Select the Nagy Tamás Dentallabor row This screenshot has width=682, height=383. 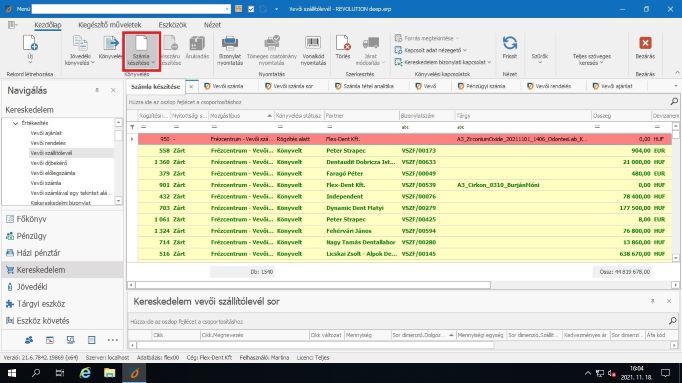tap(405, 242)
